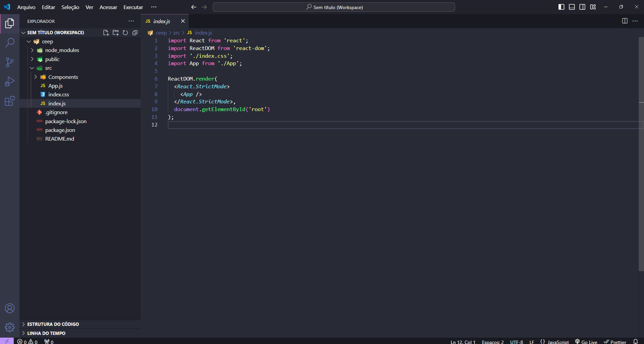
Task: Customize layout icon in title bar
Action: click(593, 7)
